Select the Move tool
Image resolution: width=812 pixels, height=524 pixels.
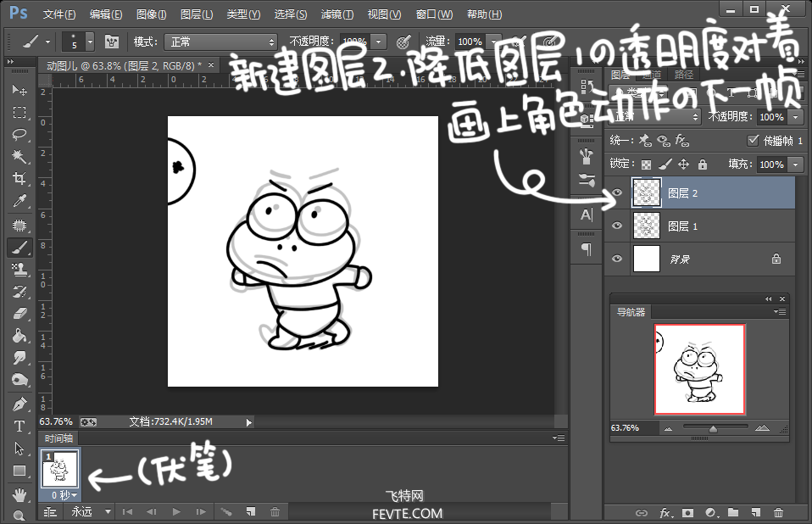(x=19, y=90)
